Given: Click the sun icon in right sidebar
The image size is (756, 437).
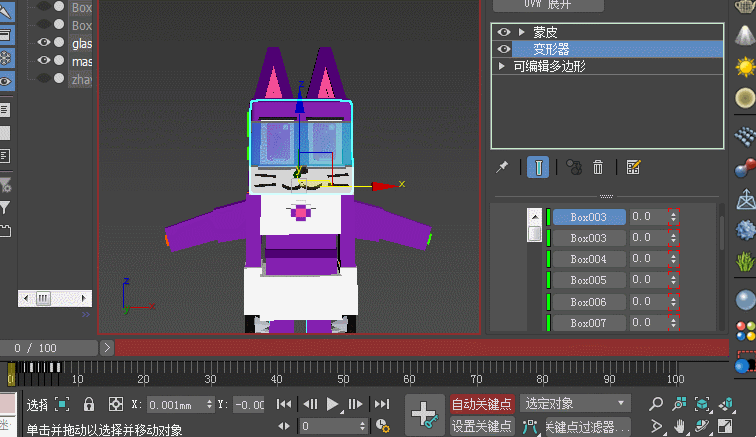Looking at the screenshot, I should click(745, 67).
